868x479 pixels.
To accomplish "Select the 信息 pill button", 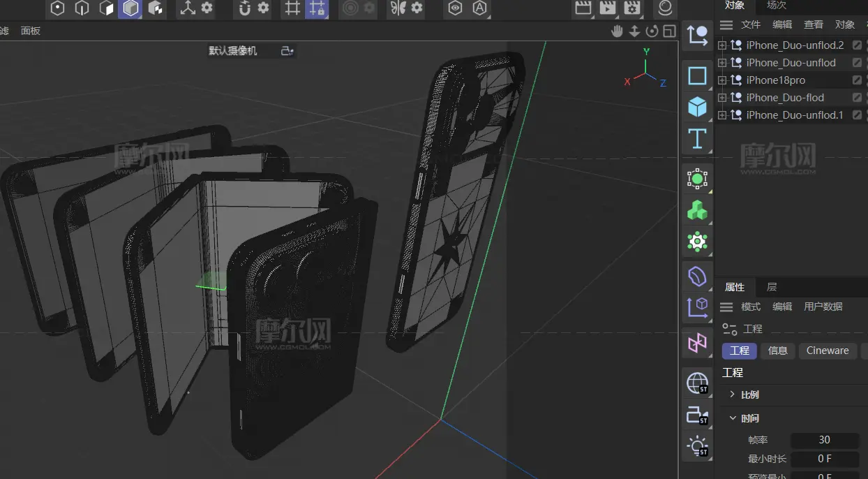I will [778, 351].
